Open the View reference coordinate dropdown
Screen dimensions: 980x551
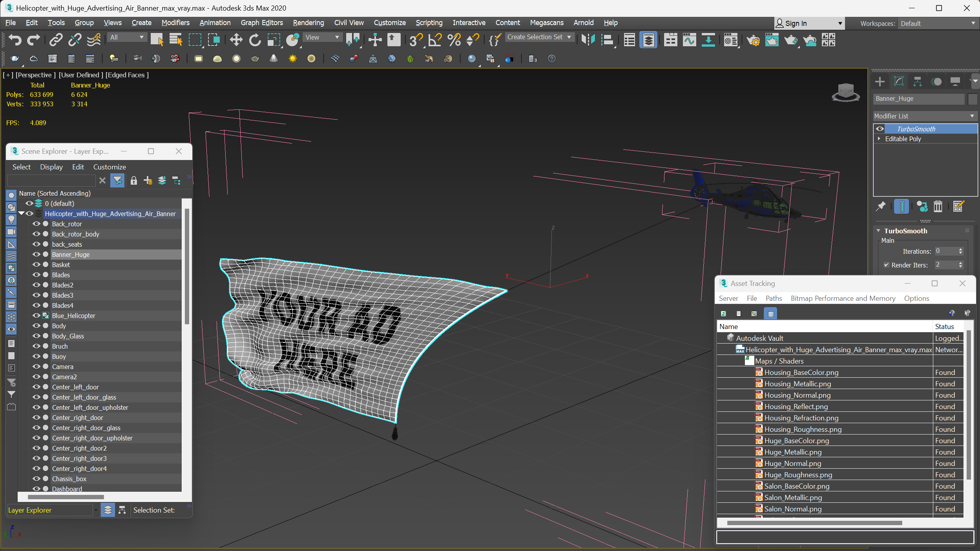[322, 37]
